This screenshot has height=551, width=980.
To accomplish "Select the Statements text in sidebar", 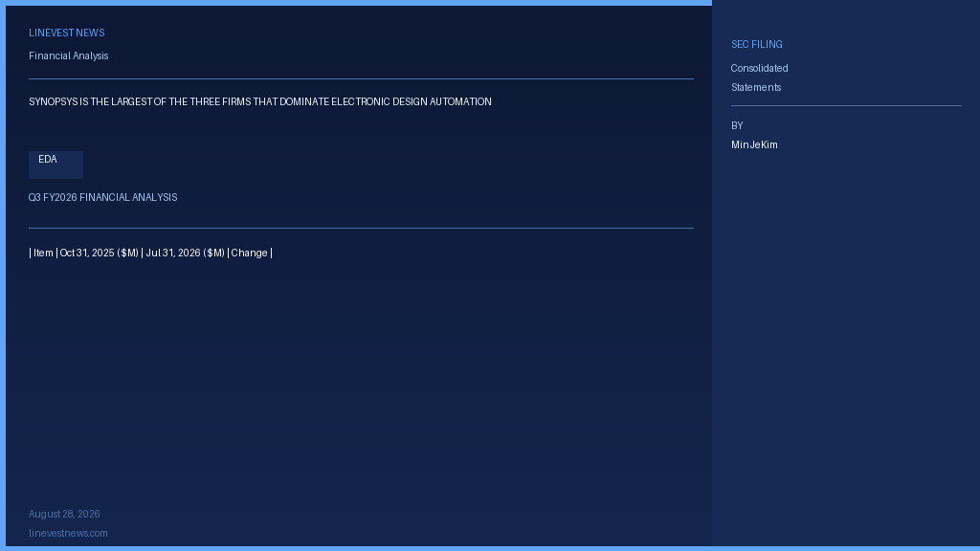I will pyautogui.click(x=756, y=87).
